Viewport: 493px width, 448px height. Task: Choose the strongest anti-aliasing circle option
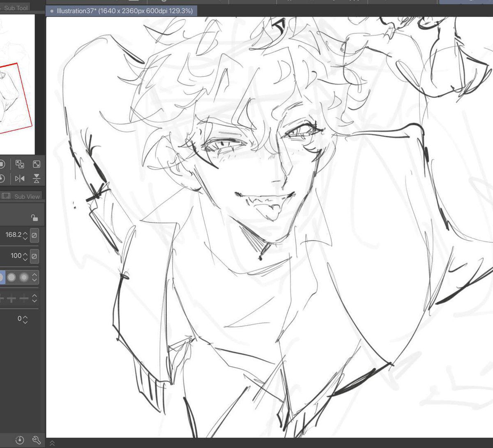pyautogui.click(x=24, y=277)
